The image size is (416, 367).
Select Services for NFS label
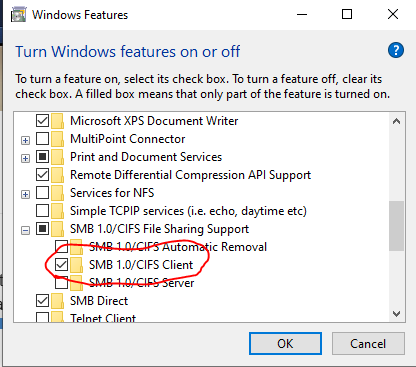click(x=112, y=193)
